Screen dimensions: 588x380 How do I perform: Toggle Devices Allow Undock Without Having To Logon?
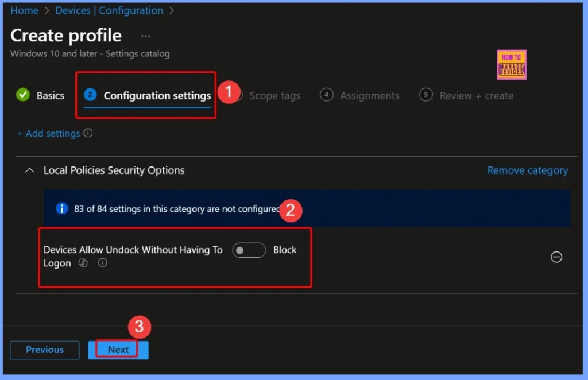tap(249, 250)
